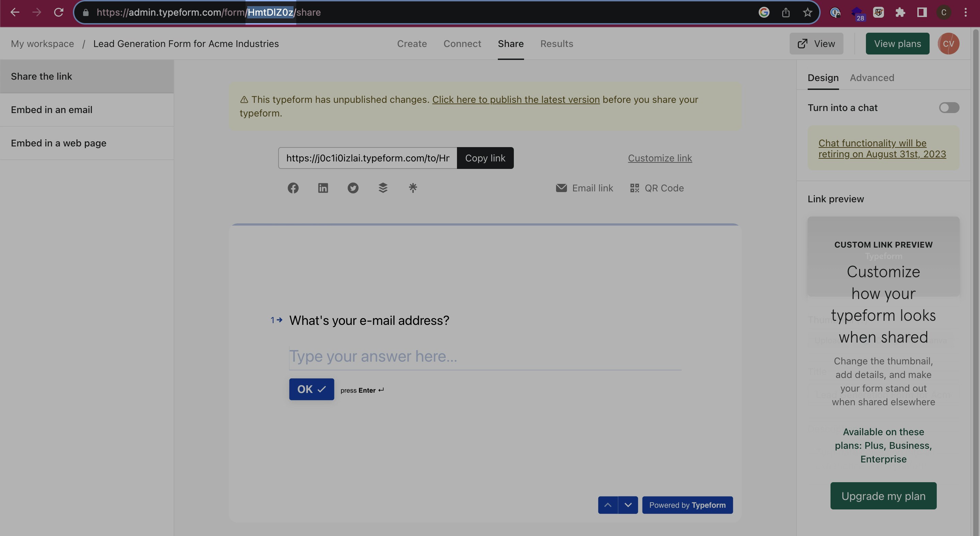Screen dimensions: 980x536
Task: Click View plans button
Action: click(x=898, y=44)
